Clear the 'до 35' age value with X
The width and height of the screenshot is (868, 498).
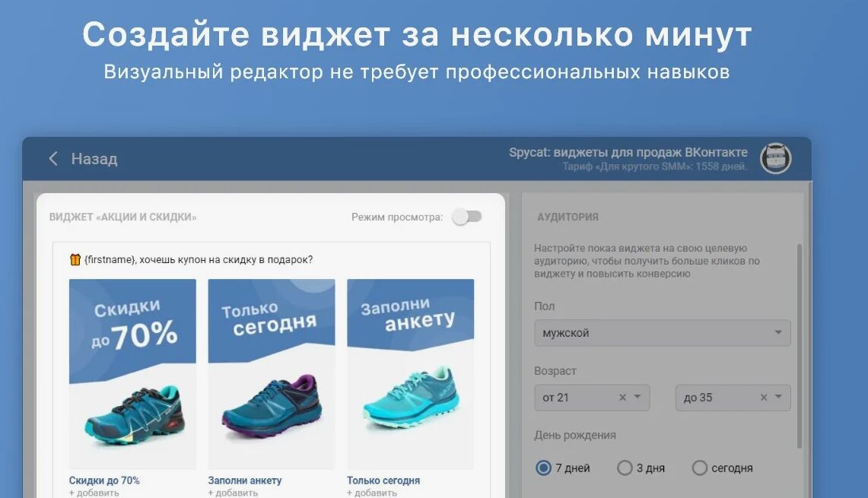(763, 398)
